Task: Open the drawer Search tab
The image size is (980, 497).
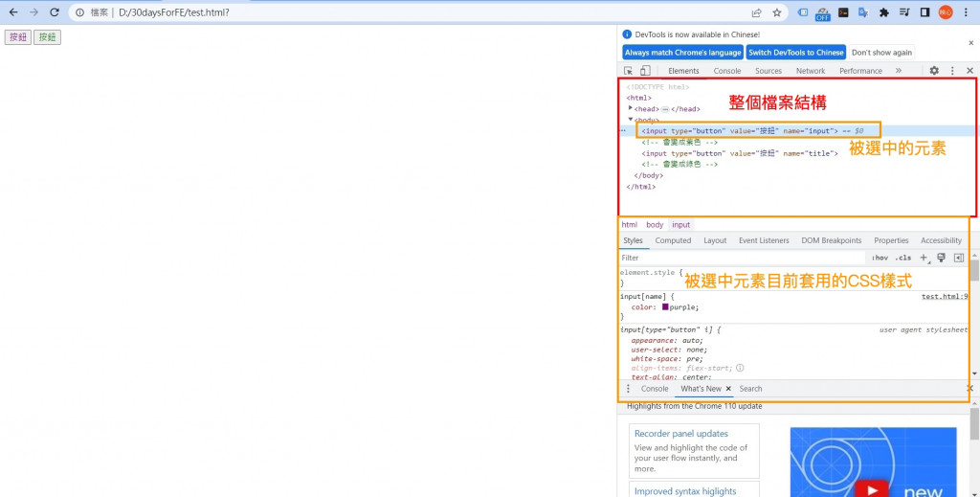Action: tap(750, 389)
